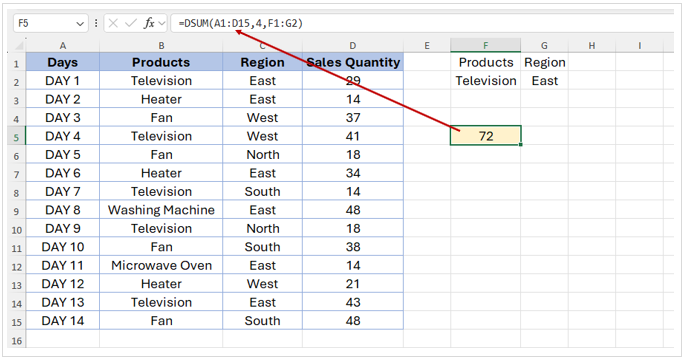686x360 pixels.
Task: Click into the formula bar with the DSUM formula
Action: [x=422, y=23]
